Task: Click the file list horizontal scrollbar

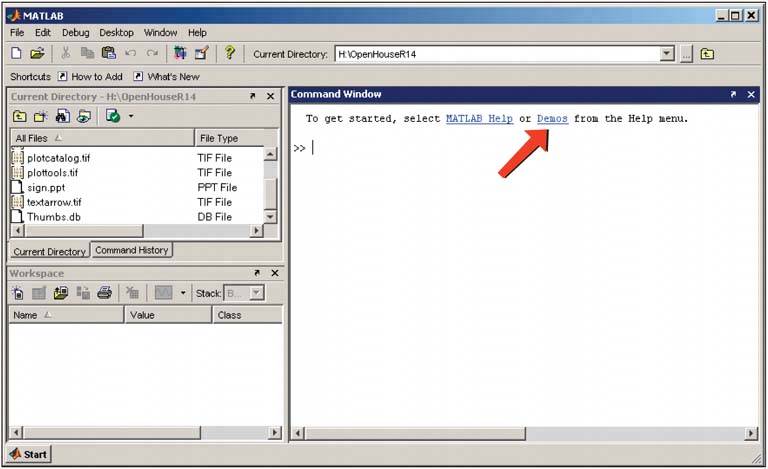Action: coord(136,231)
